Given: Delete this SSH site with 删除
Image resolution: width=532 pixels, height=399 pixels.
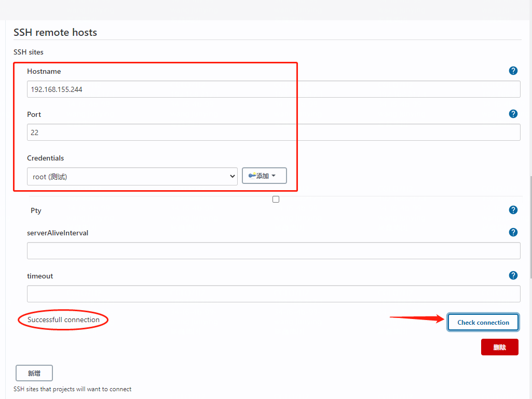Looking at the screenshot, I should click(x=499, y=347).
